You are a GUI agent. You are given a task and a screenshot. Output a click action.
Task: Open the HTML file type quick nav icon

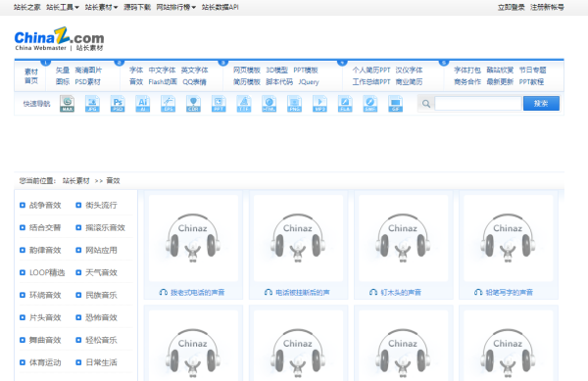(269, 104)
